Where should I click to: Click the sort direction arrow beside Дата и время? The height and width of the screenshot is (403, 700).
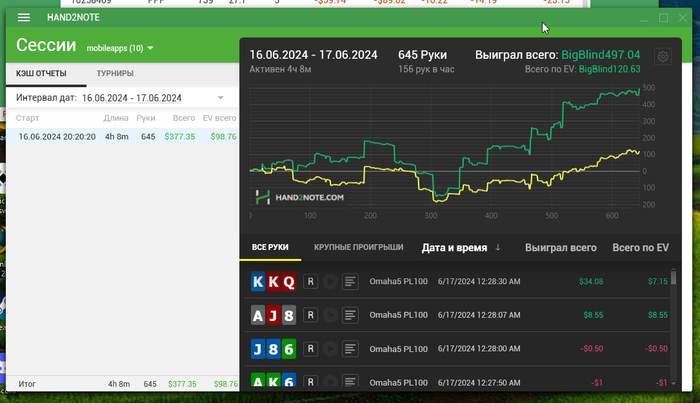click(x=498, y=247)
